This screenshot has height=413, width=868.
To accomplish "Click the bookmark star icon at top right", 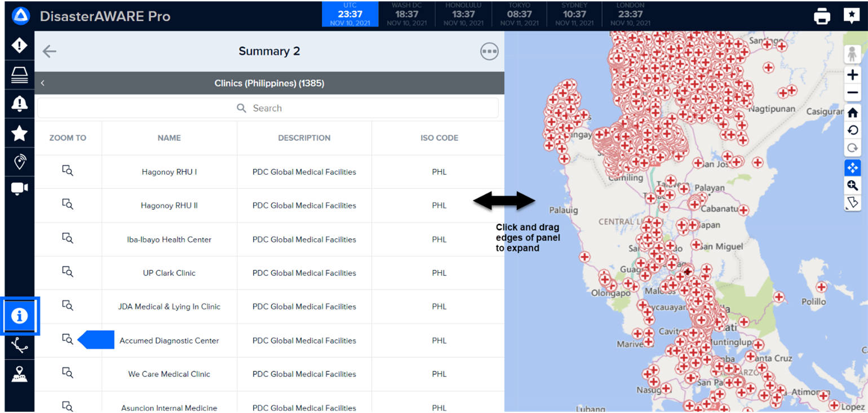I will [852, 16].
